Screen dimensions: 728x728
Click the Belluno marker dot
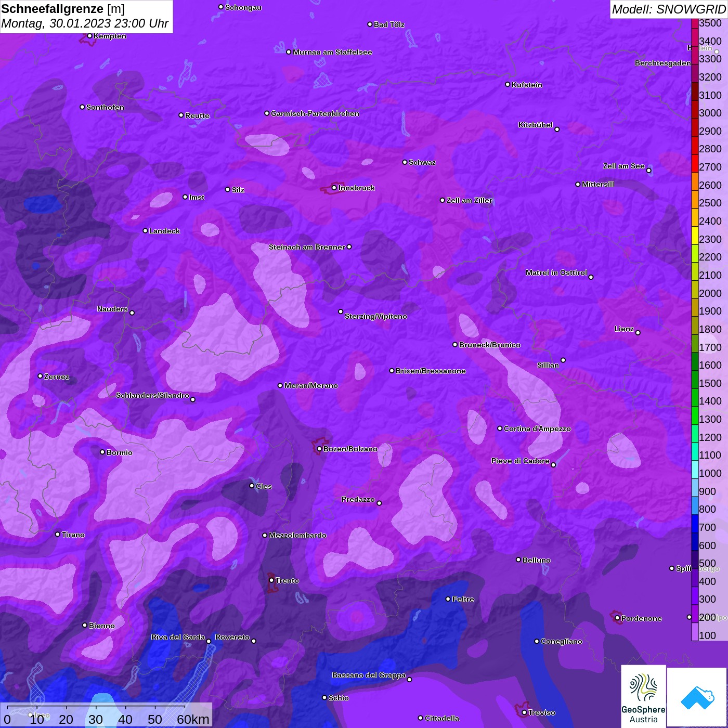tap(518, 560)
